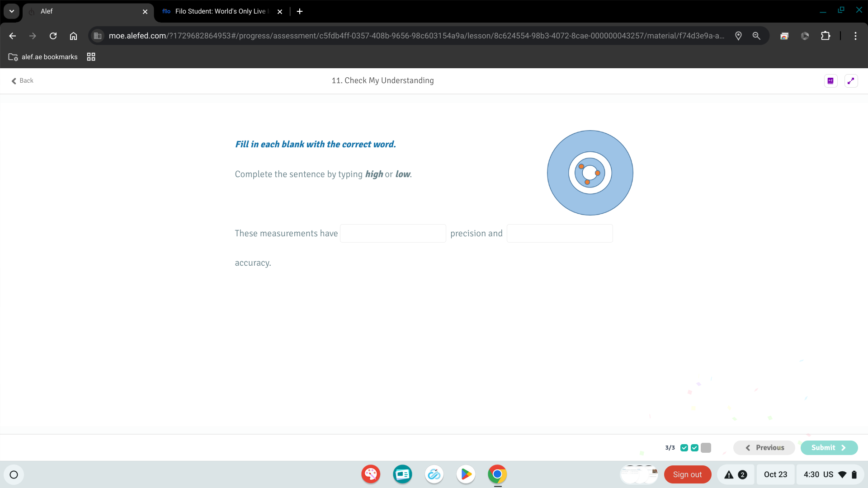Open the Play Store from the shelf
This screenshot has width=868, height=488.
click(x=466, y=474)
